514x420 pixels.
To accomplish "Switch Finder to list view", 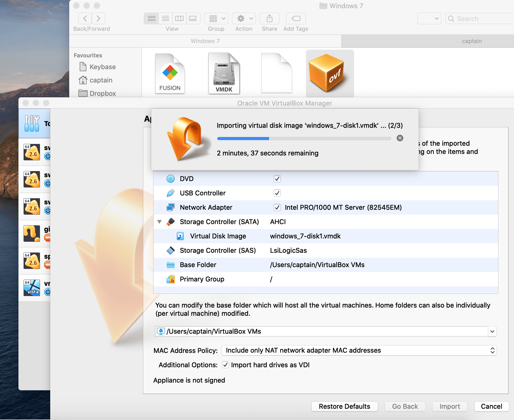I will click(165, 18).
